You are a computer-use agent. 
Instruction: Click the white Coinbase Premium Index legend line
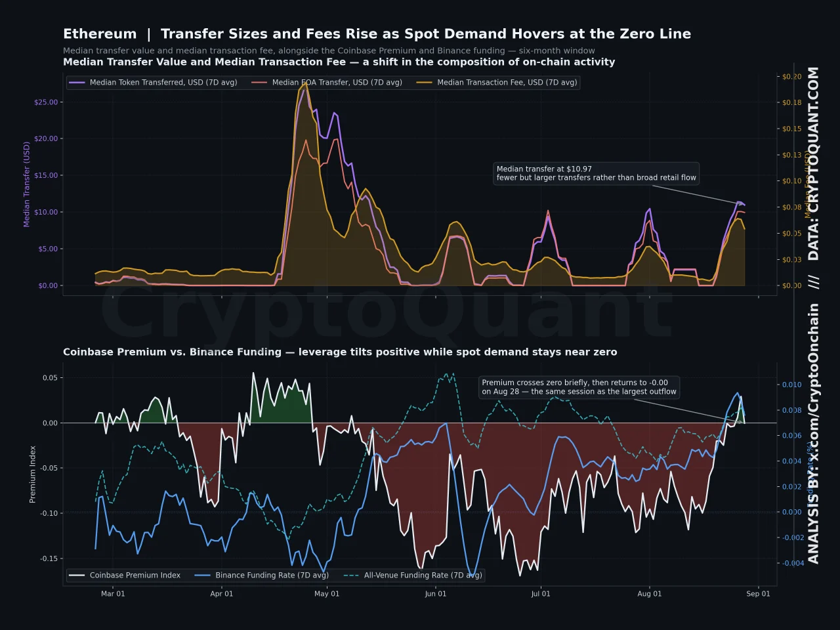(77, 576)
